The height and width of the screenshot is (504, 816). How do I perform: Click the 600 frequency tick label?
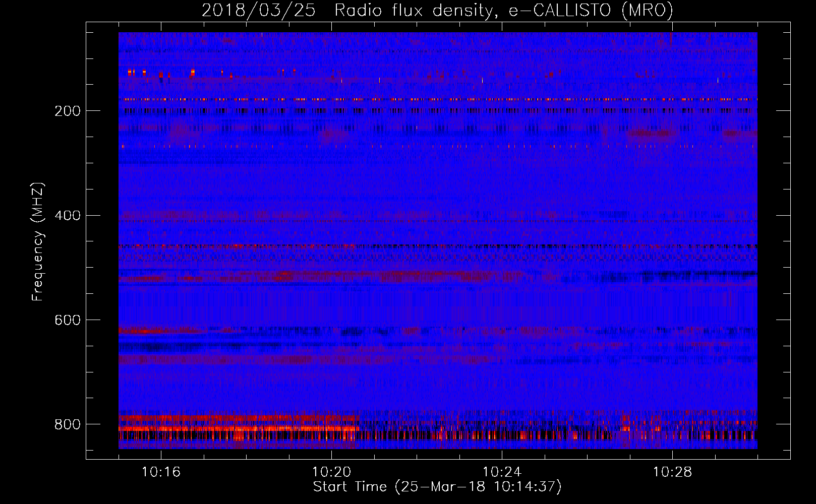click(x=68, y=320)
